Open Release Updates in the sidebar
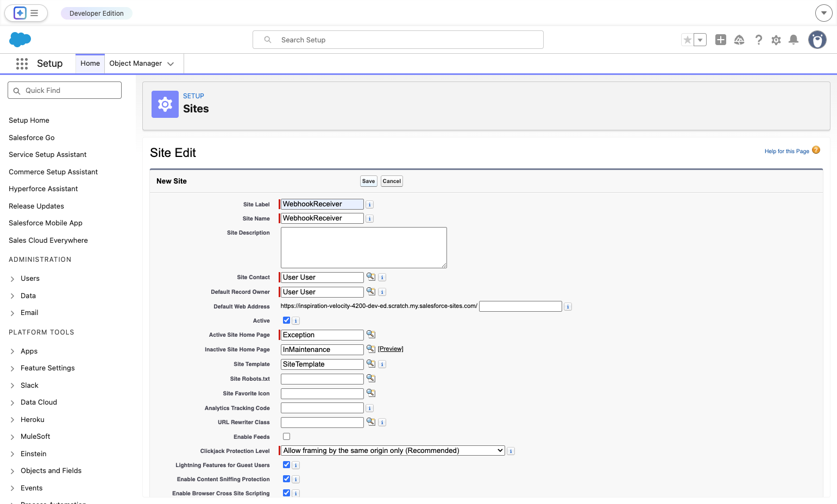The image size is (837, 504). coord(36,206)
